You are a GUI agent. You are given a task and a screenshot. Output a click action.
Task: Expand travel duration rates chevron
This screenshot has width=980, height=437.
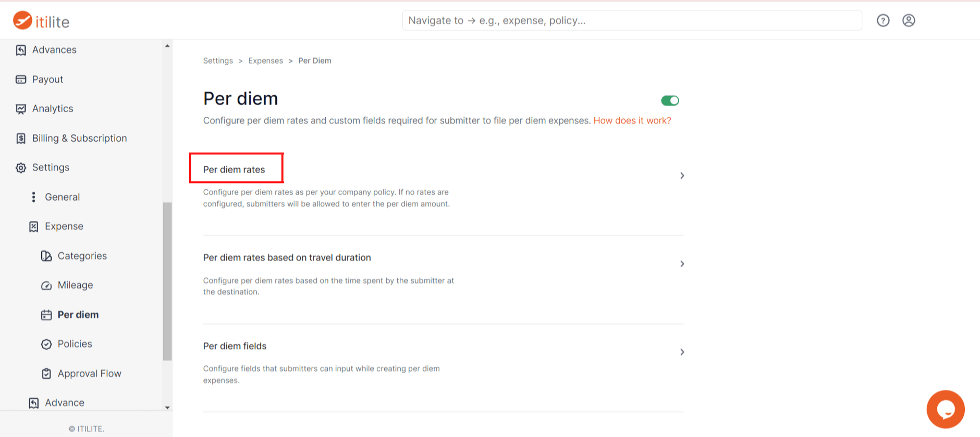682,264
